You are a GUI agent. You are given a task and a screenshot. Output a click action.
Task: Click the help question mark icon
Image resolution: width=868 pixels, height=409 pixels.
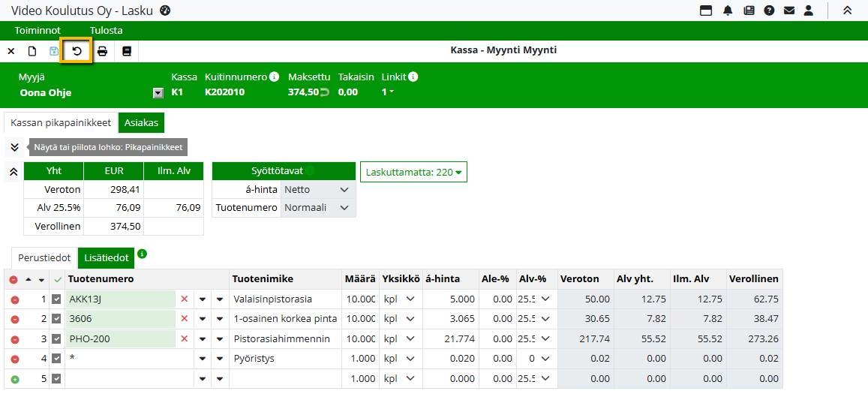[x=769, y=11]
